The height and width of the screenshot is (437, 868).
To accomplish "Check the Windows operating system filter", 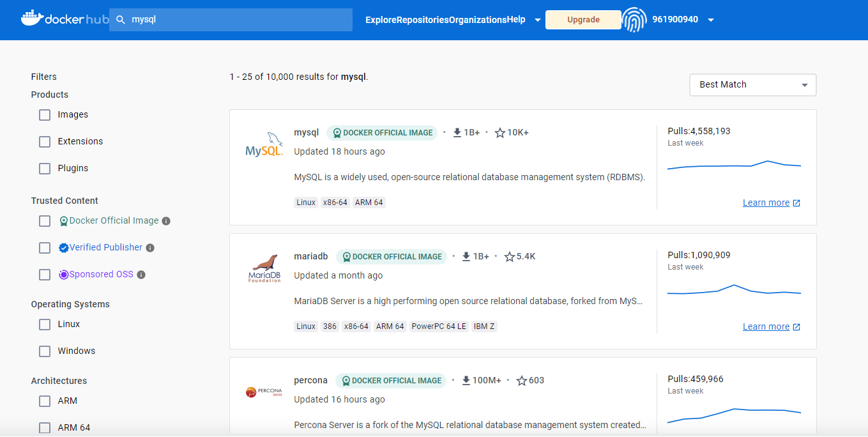I will pos(45,351).
